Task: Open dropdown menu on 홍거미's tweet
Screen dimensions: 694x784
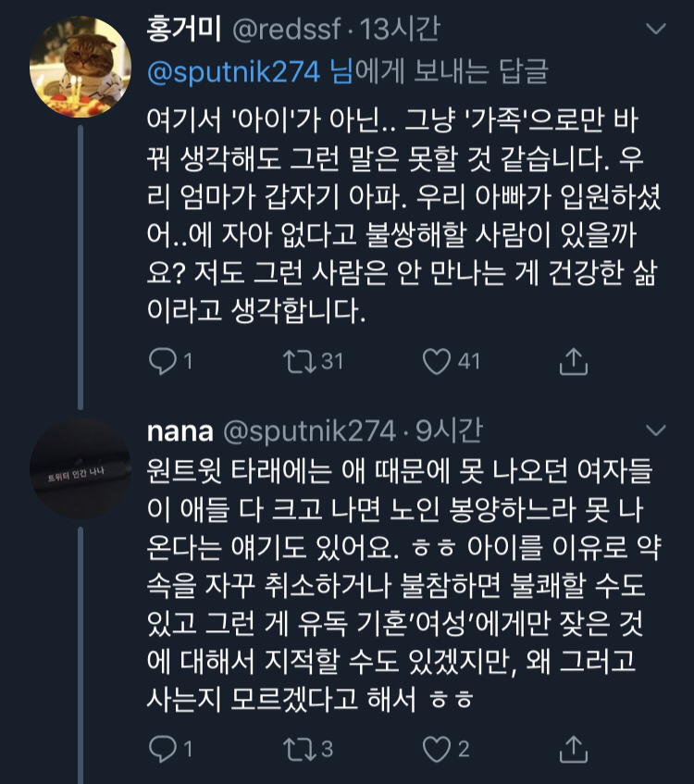Action: (655, 30)
